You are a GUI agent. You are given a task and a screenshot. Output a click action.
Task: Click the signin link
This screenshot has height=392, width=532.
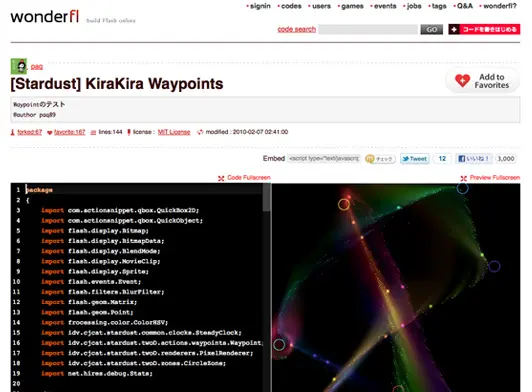pos(260,6)
